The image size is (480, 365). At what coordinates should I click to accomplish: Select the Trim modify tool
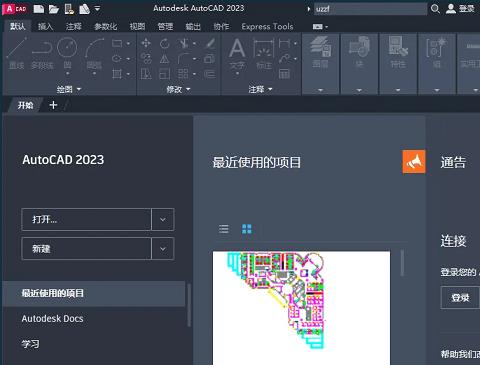[x=183, y=43]
